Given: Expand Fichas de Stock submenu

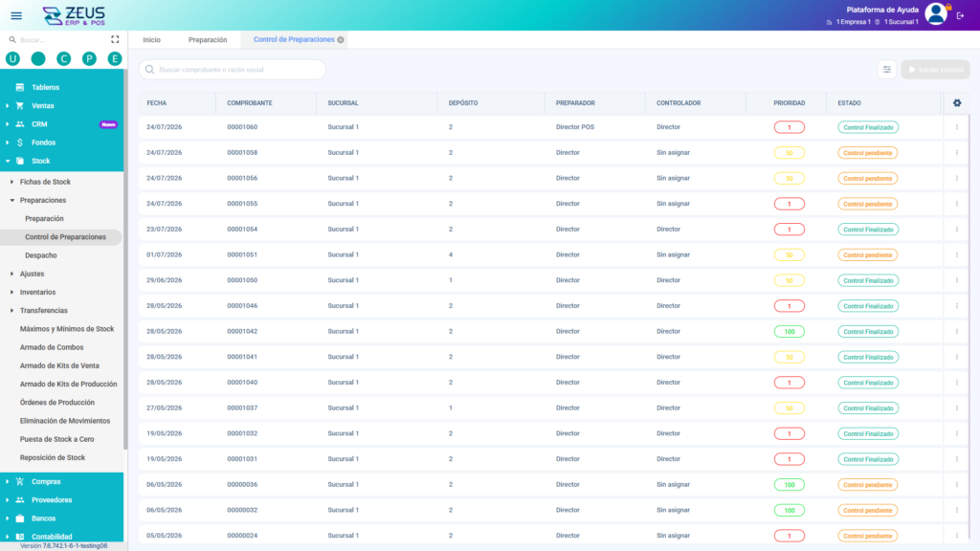Looking at the screenshot, I should pyautogui.click(x=11, y=182).
